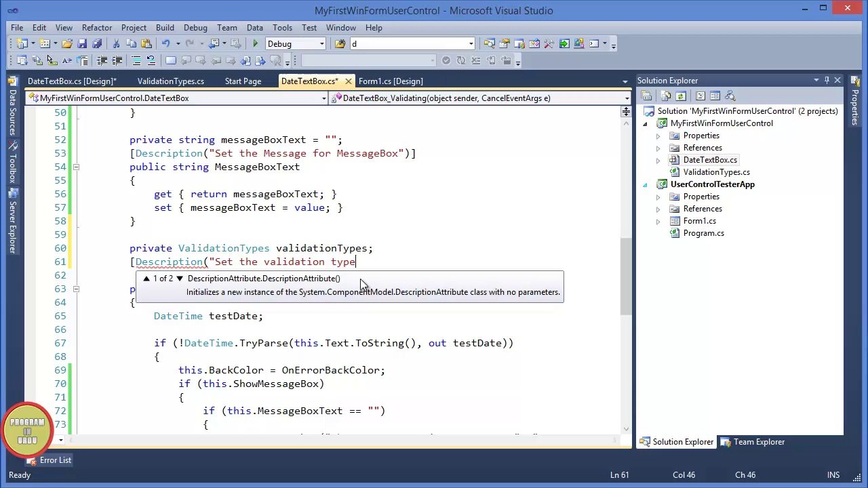868x488 pixels.
Task: Open Solution Explorer via toolbar icon
Action: [x=489, y=44]
